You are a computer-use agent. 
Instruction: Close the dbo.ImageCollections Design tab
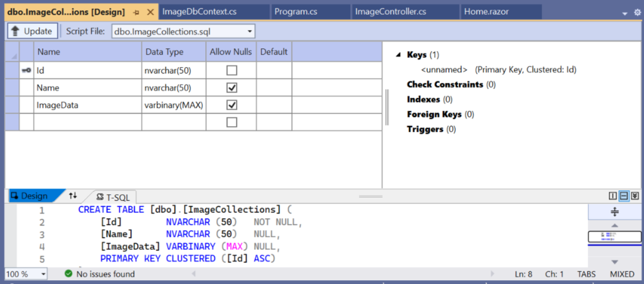(x=150, y=12)
